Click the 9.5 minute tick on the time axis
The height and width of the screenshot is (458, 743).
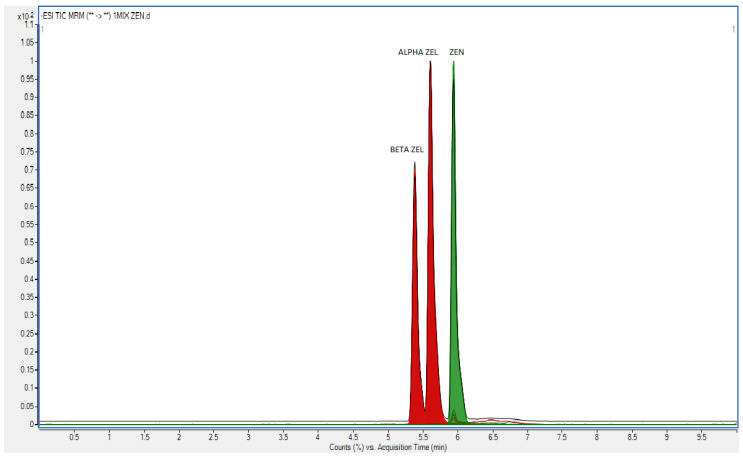[701, 437]
